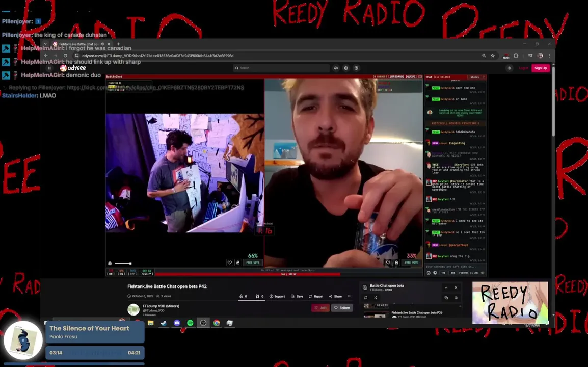Toggle the chat speaker mute icon
Screen dimensions: 588x367
point(483,273)
